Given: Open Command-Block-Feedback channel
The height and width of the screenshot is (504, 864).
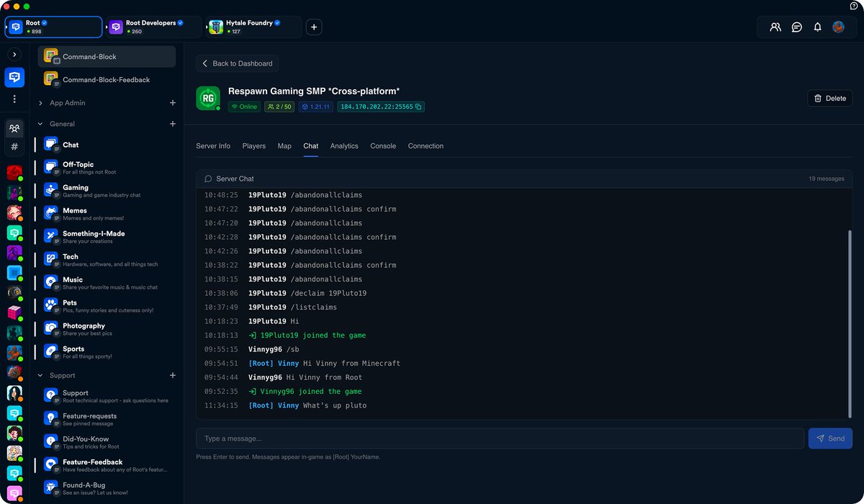Looking at the screenshot, I should click(x=107, y=80).
